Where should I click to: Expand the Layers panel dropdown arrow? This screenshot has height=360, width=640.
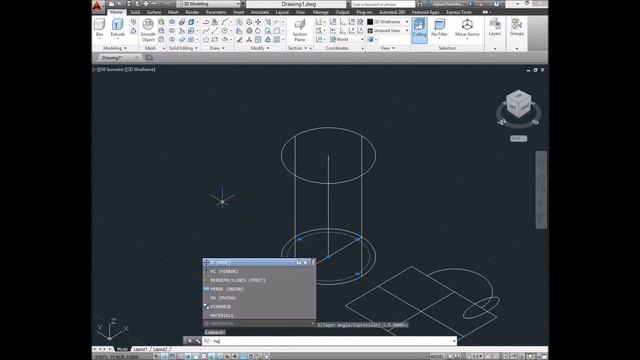(495, 49)
